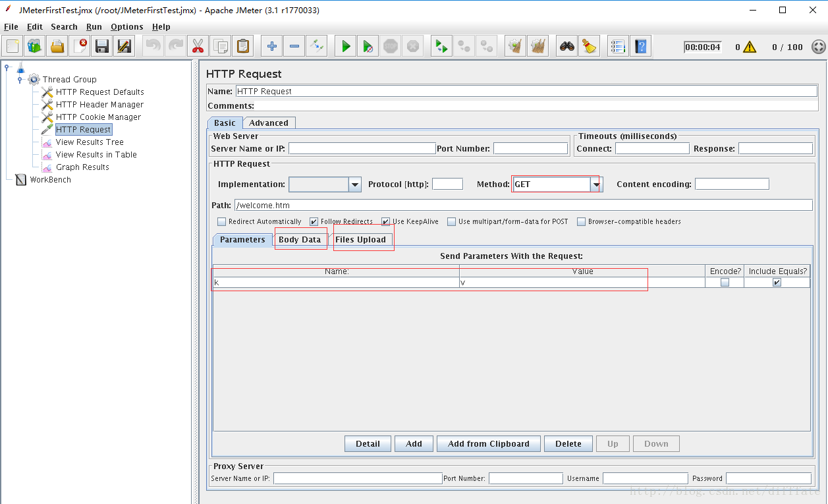Viewport: 828px width, 504px height.
Task: Collapse the Test Plan root node
Action: tap(7, 67)
